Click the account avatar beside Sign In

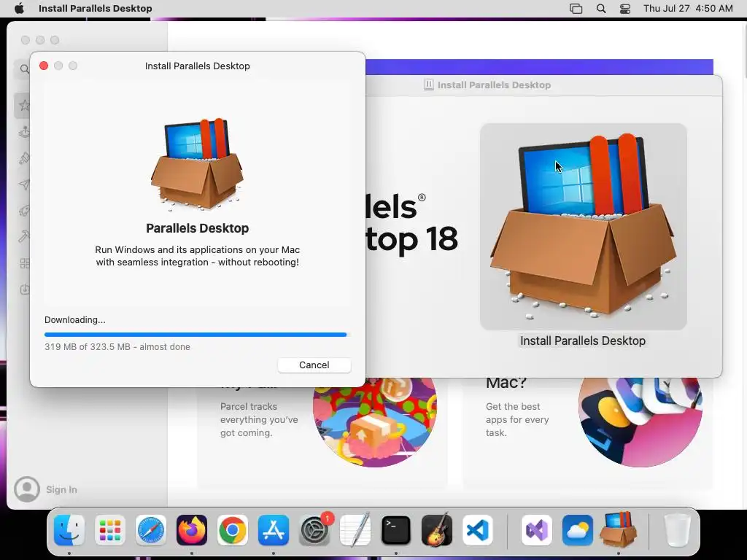pos(27,489)
